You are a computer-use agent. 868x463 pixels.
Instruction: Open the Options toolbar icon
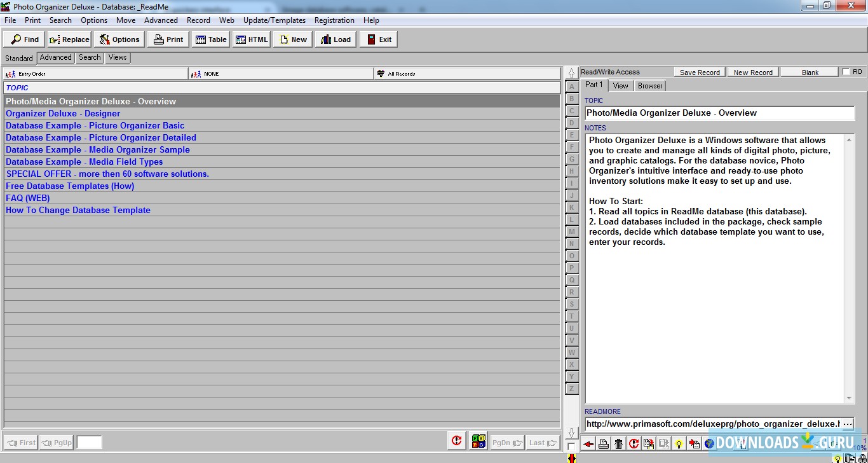(119, 39)
